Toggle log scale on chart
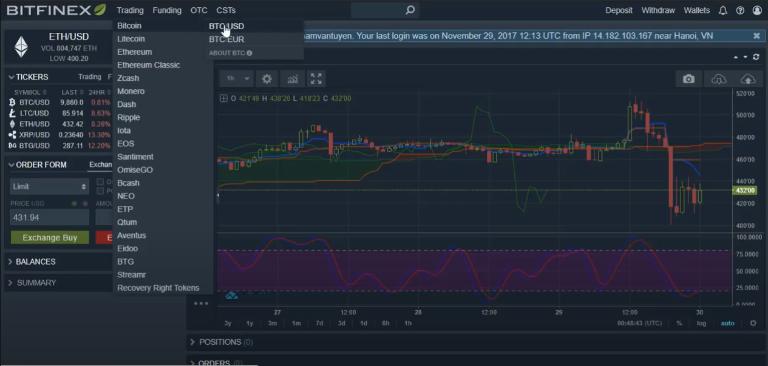The width and height of the screenshot is (768, 366). pyautogui.click(x=701, y=323)
